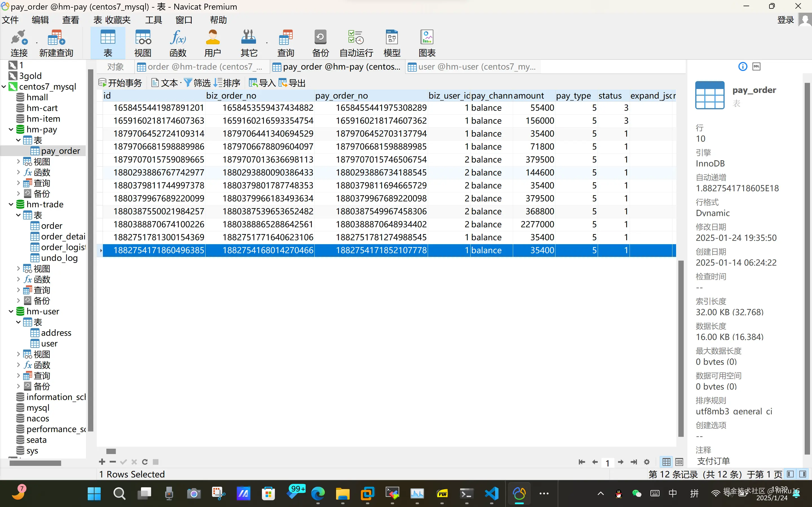812x507 pixels.
Task: Collapse the centos7_mysql connection node
Action: point(4,86)
